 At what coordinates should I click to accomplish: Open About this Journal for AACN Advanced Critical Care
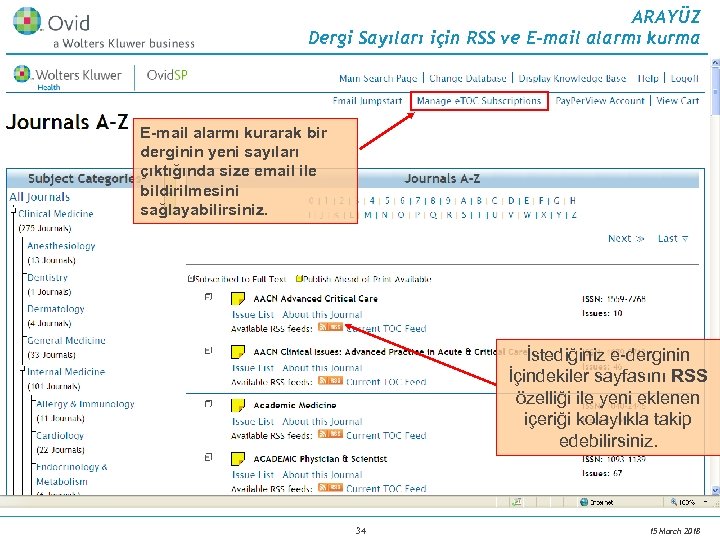(x=322, y=315)
